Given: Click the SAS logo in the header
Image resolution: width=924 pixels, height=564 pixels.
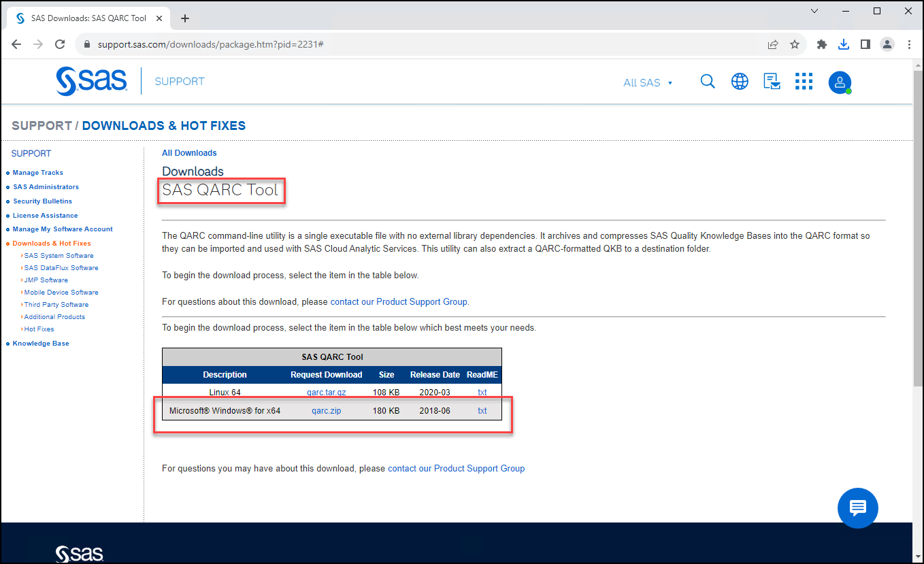Looking at the screenshot, I should 90,81.
